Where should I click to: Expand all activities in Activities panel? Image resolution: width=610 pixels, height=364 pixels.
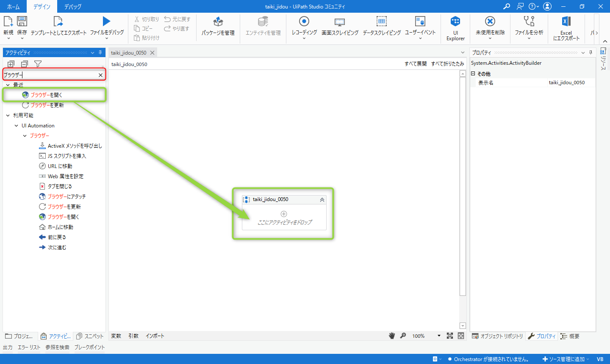point(11,64)
